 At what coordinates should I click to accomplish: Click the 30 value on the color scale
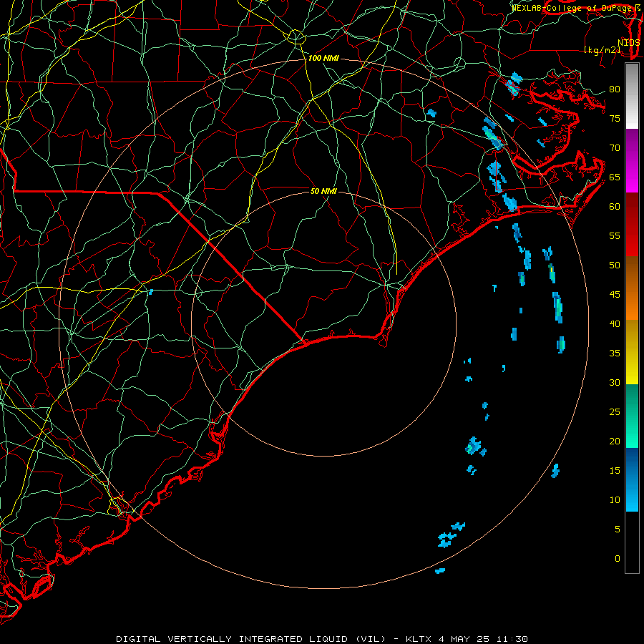pos(615,382)
